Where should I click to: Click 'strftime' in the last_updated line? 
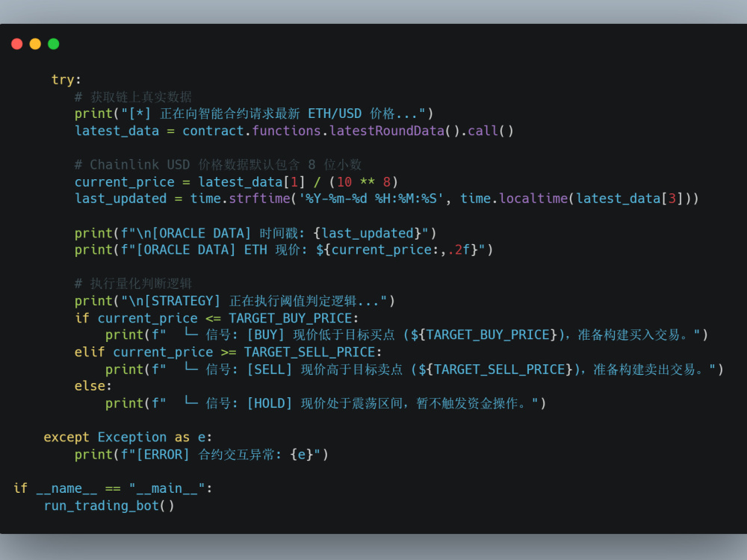point(260,199)
